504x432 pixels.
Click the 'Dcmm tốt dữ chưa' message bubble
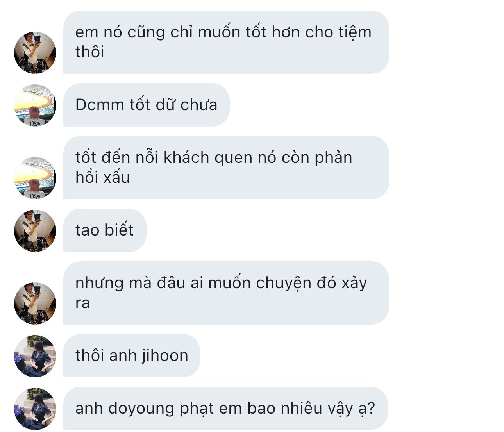click(146, 105)
